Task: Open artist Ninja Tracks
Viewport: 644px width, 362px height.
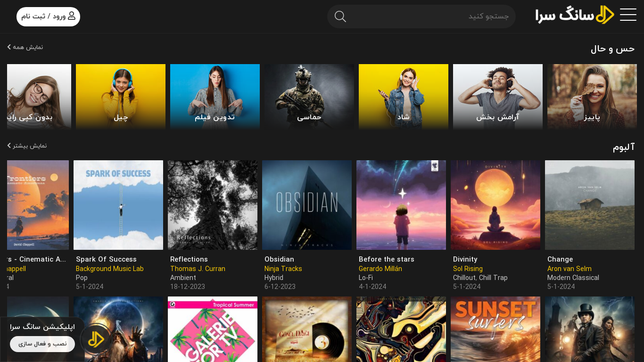Action: pyautogui.click(x=283, y=269)
